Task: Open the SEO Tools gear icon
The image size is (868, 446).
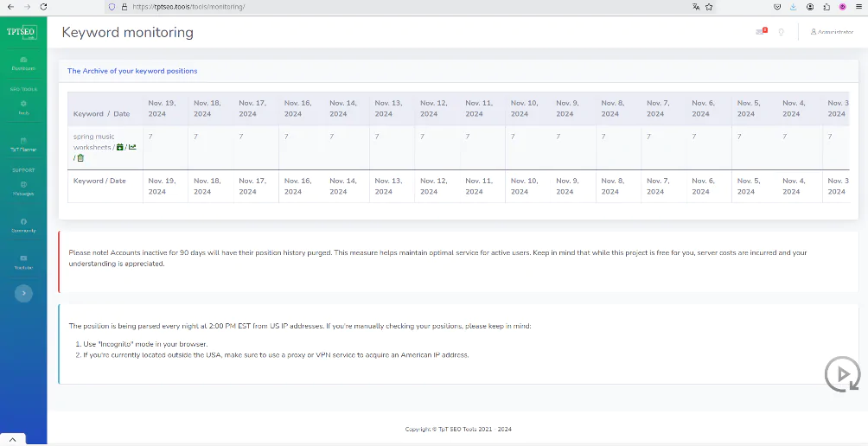Action: pos(23,104)
